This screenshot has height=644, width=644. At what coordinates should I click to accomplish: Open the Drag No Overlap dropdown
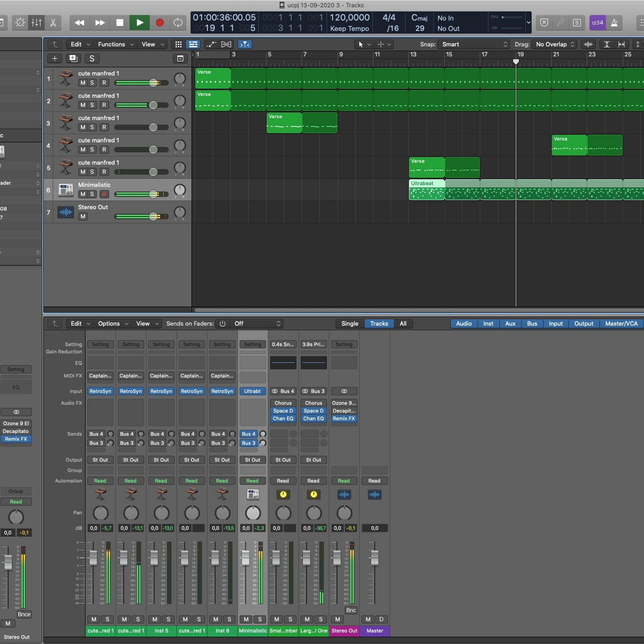[x=554, y=44]
